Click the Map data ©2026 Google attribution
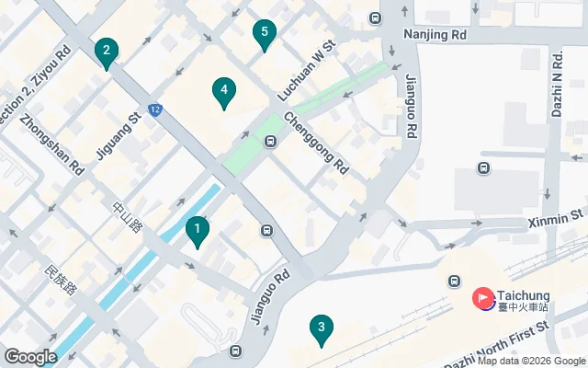Image resolution: width=588 pixels, height=368 pixels. pos(532,362)
